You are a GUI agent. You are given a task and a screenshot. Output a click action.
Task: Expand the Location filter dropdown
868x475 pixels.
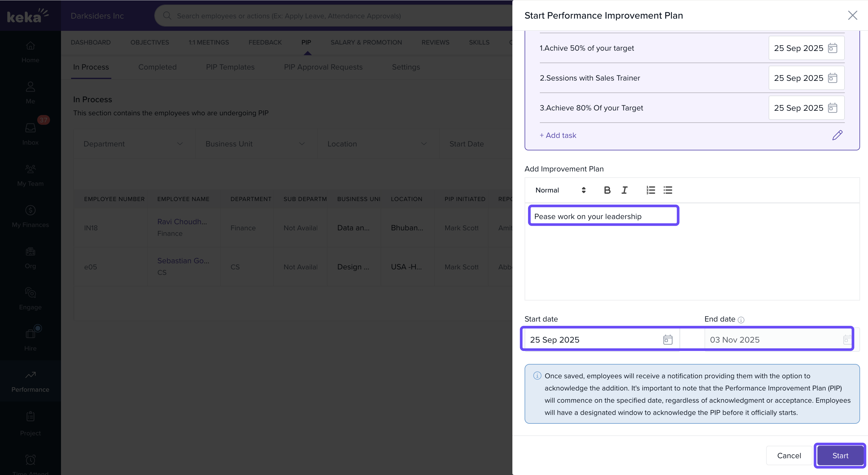pos(378,144)
